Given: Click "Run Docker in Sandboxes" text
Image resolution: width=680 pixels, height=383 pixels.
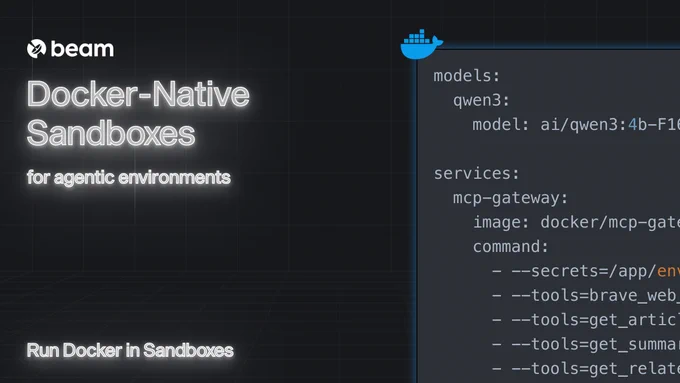Looking at the screenshot, I should pyautogui.click(x=130, y=350).
